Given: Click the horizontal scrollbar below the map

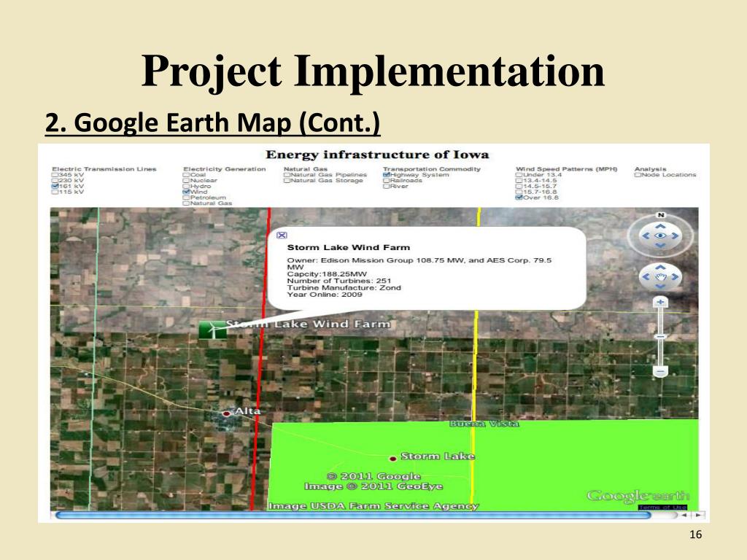Looking at the screenshot, I should (x=353, y=515).
